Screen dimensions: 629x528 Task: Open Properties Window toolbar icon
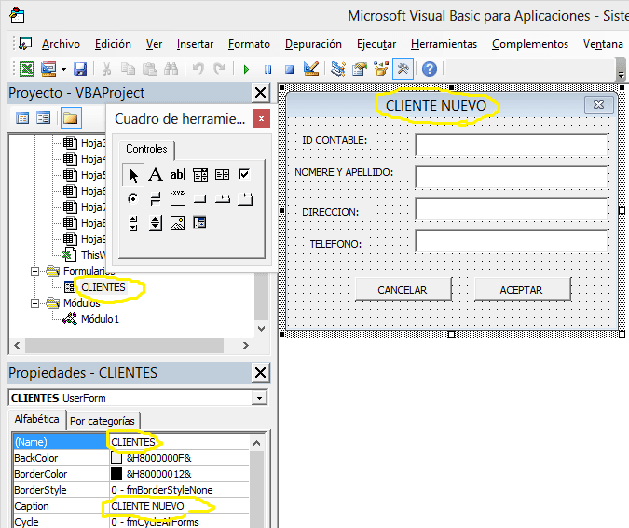pyautogui.click(x=359, y=69)
